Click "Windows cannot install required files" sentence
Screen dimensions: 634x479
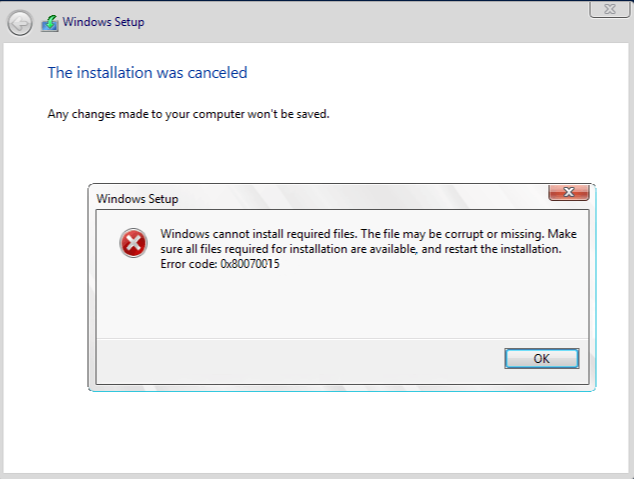[x=257, y=234]
